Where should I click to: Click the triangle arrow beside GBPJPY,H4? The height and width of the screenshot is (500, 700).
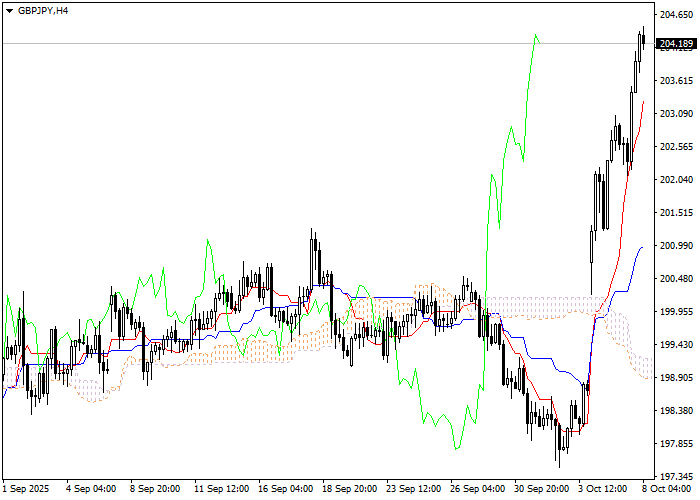point(9,10)
